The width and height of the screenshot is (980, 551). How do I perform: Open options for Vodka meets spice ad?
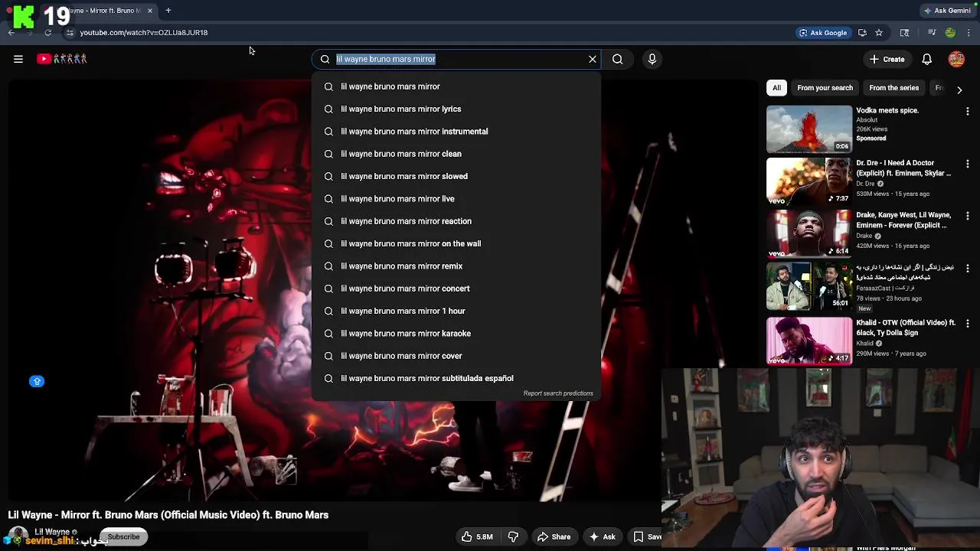968,112
